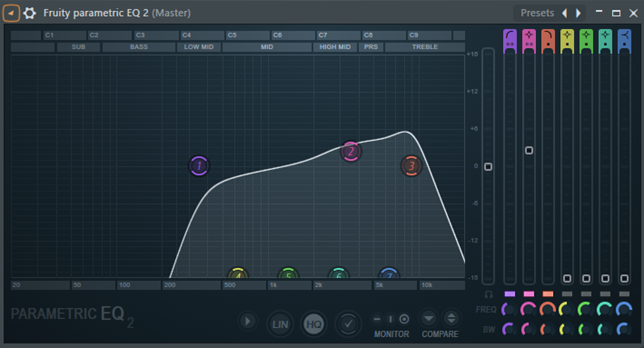Toggle the HQ high quality mode button
Image resolution: width=644 pixels, height=348 pixels.
click(x=314, y=324)
